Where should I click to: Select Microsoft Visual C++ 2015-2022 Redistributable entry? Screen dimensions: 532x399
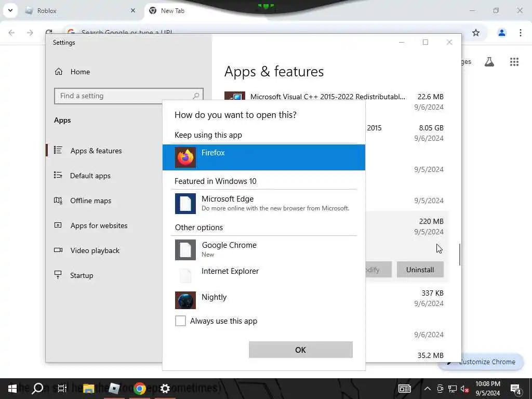pos(334,102)
